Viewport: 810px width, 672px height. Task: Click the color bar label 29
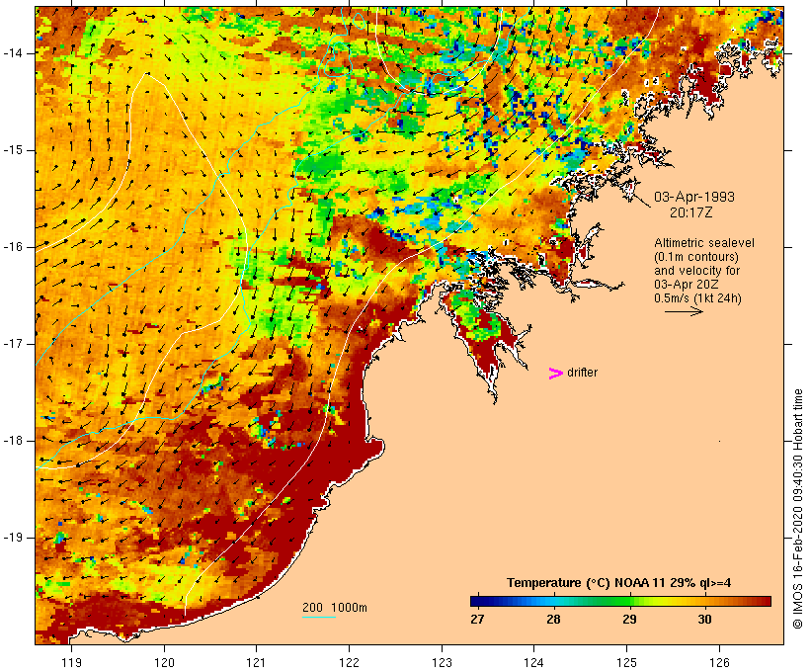click(x=629, y=620)
